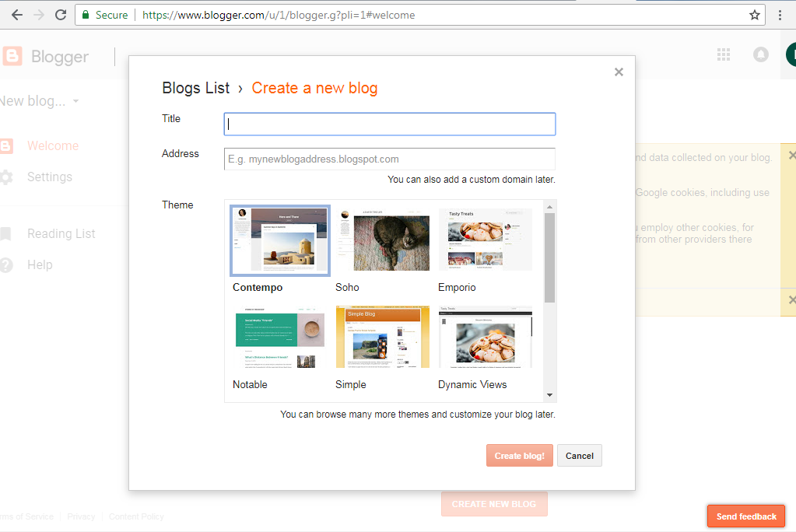
Task: Click the Welcome blog icon in sidebar
Action: (x=6, y=145)
